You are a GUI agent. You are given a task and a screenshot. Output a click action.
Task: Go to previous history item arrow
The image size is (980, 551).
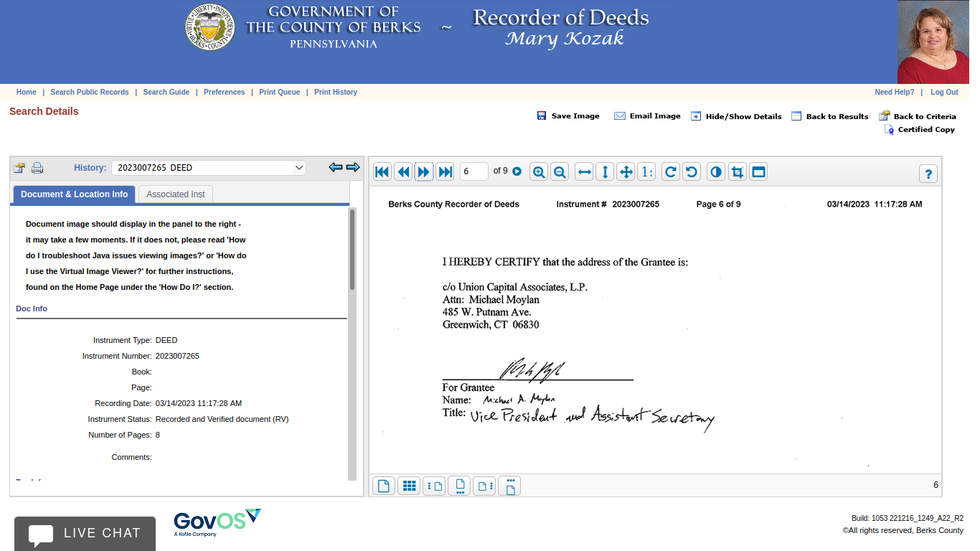tap(336, 167)
